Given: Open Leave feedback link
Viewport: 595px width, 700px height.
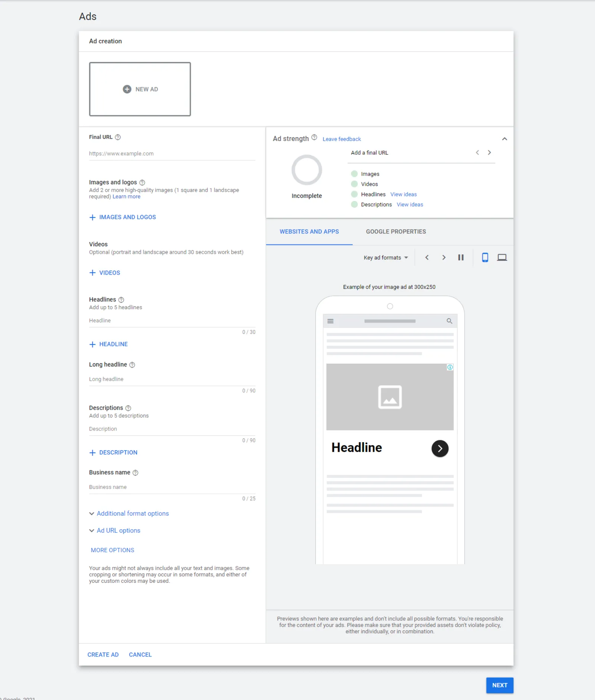Looking at the screenshot, I should (342, 139).
